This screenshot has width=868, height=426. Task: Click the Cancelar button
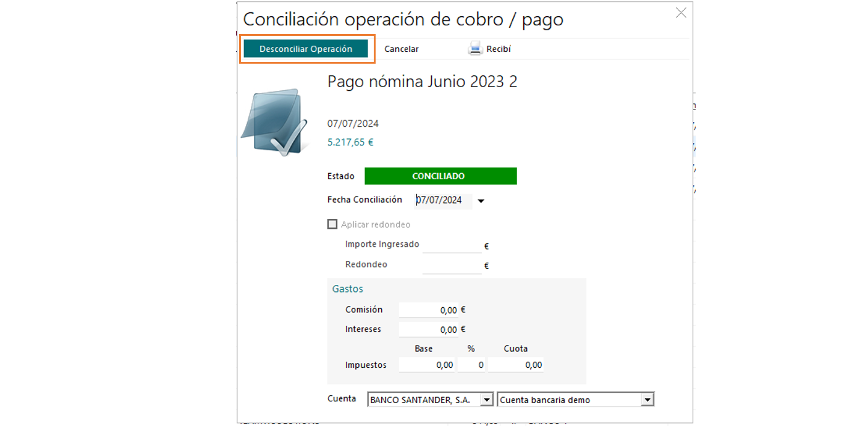pyautogui.click(x=401, y=49)
